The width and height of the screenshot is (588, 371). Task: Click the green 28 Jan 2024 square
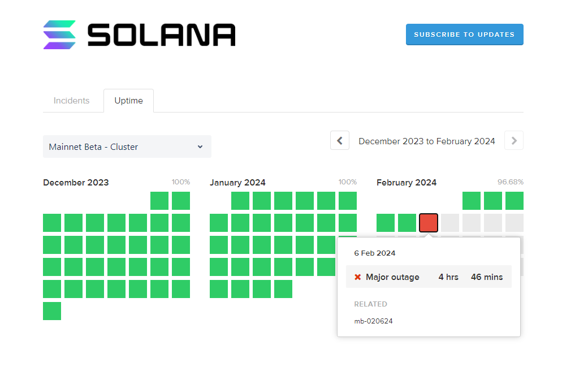coord(219,289)
